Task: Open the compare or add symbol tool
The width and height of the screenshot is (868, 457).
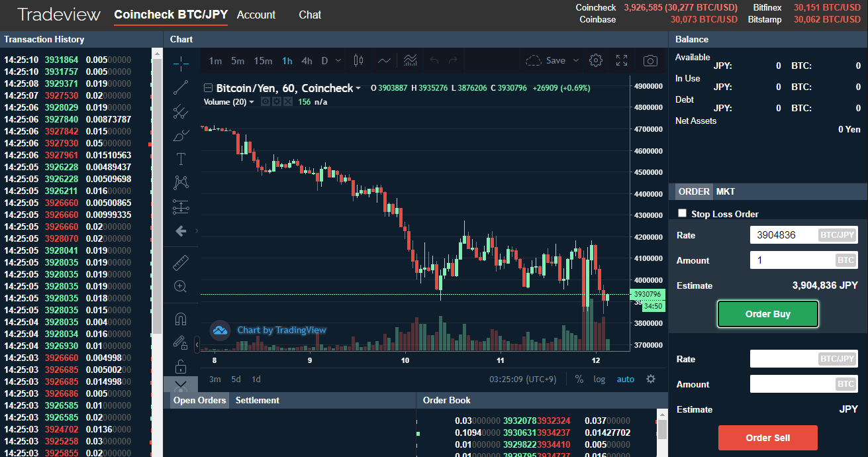Action: tap(384, 60)
